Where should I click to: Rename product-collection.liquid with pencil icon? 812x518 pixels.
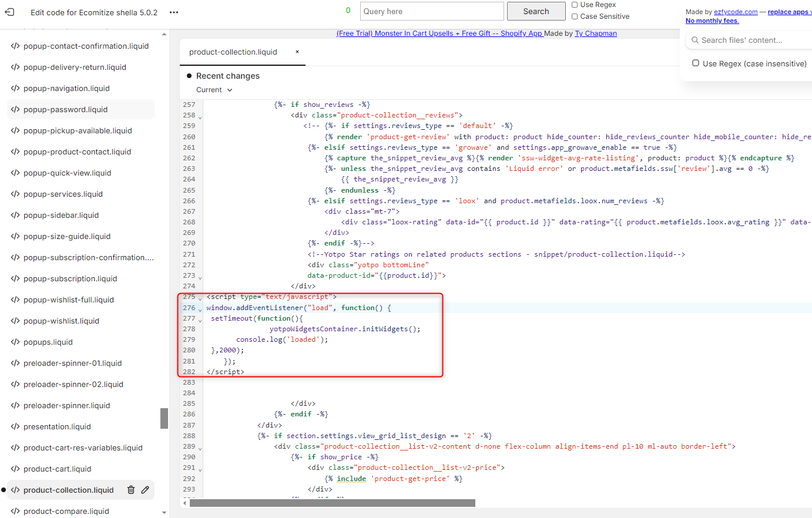click(145, 490)
